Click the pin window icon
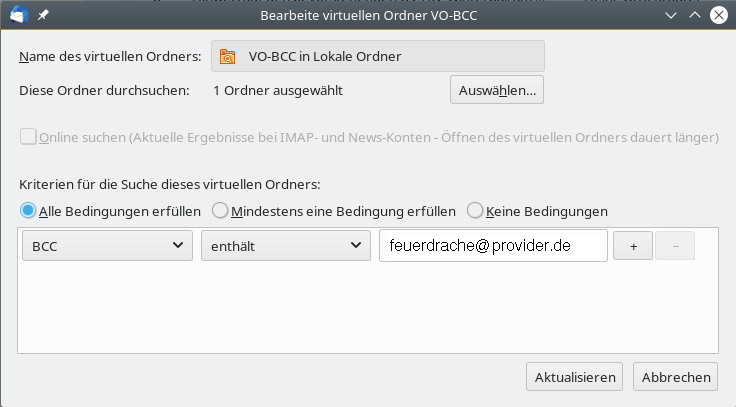736x407 pixels. pyautogui.click(x=44, y=16)
